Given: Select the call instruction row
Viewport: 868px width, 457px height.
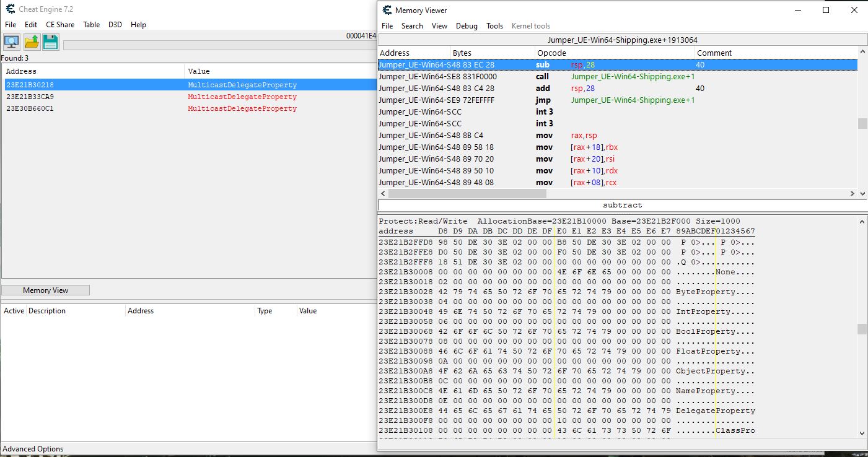Looking at the screenshot, I should point(617,76).
